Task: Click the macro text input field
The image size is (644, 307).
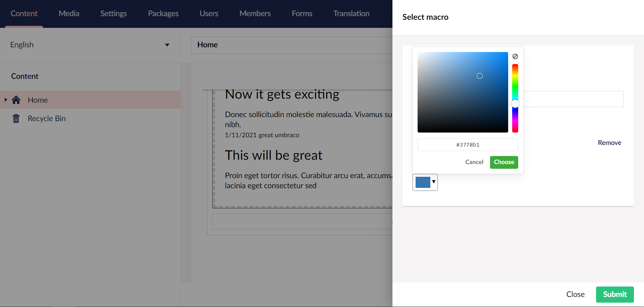Action: pyautogui.click(x=573, y=99)
